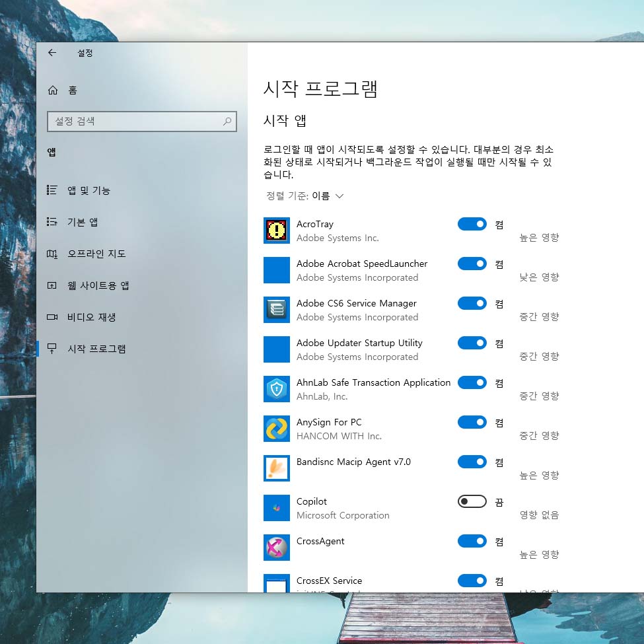Image resolution: width=644 pixels, height=644 pixels.
Task: Click the AhnLab shield icon
Action: point(276,389)
